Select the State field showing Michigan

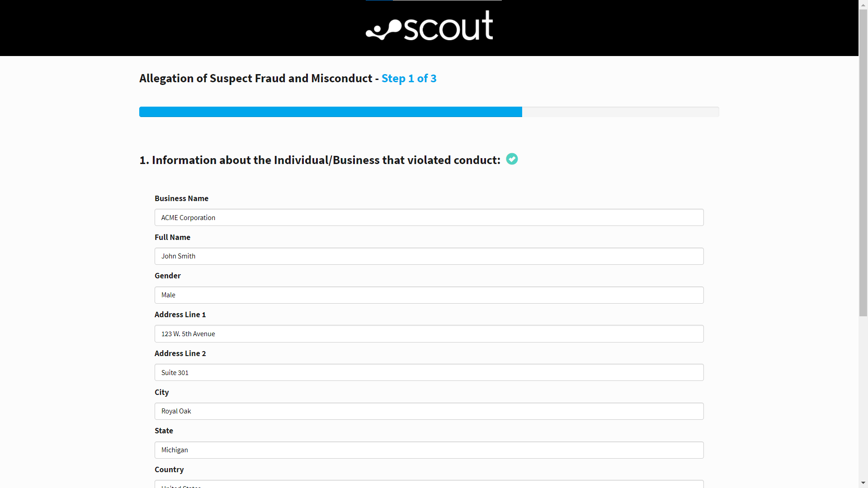click(x=429, y=450)
